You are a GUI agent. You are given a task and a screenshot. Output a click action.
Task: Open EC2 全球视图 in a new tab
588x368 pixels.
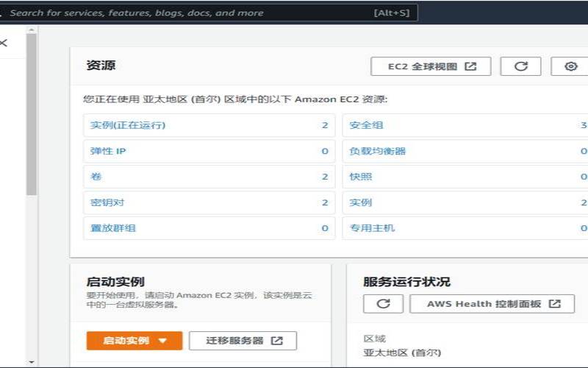point(431,66)
